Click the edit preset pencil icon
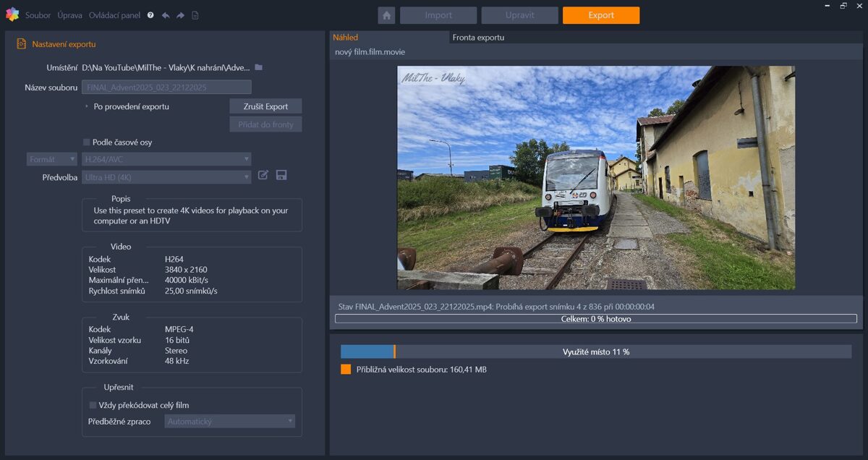868x460 pixels. click(x=264, y=175)
